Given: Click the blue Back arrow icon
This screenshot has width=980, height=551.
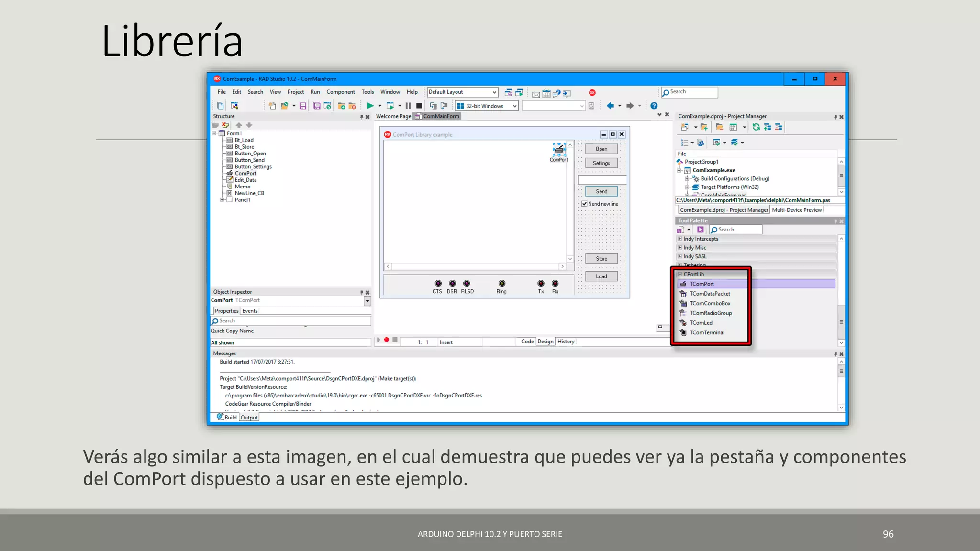Looking at the screenshot, I should tap(610, 106).
